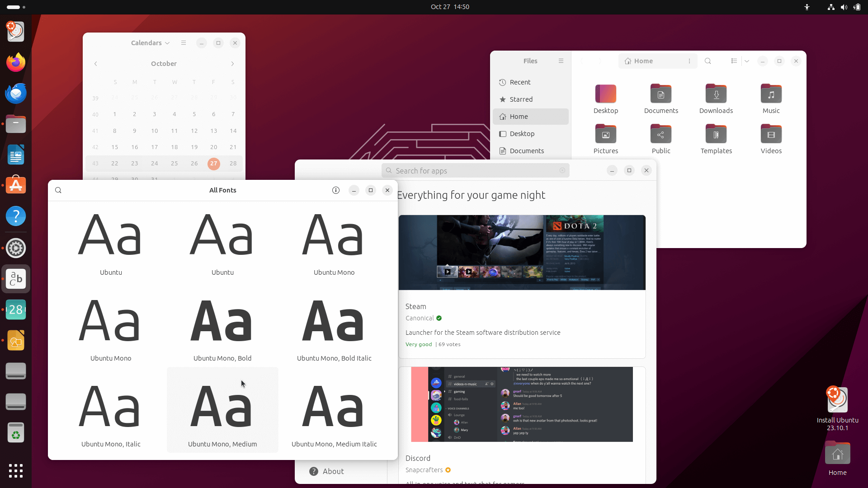868x488 pixels.
Task: Click the Search for apps field
Action: [475, 170]
